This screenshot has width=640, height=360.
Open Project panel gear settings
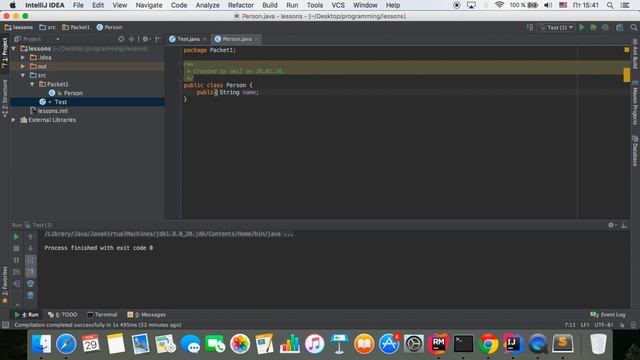(x=145, y=39)
